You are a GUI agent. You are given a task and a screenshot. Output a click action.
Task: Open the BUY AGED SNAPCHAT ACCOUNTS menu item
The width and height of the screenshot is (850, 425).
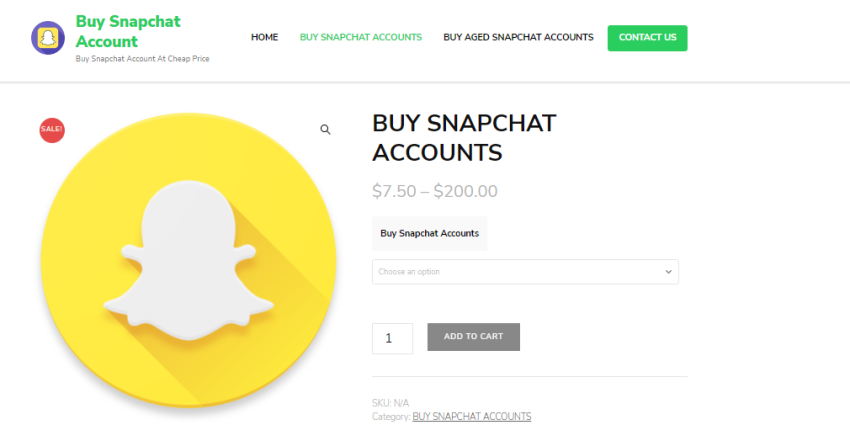(x=518, y=37)
